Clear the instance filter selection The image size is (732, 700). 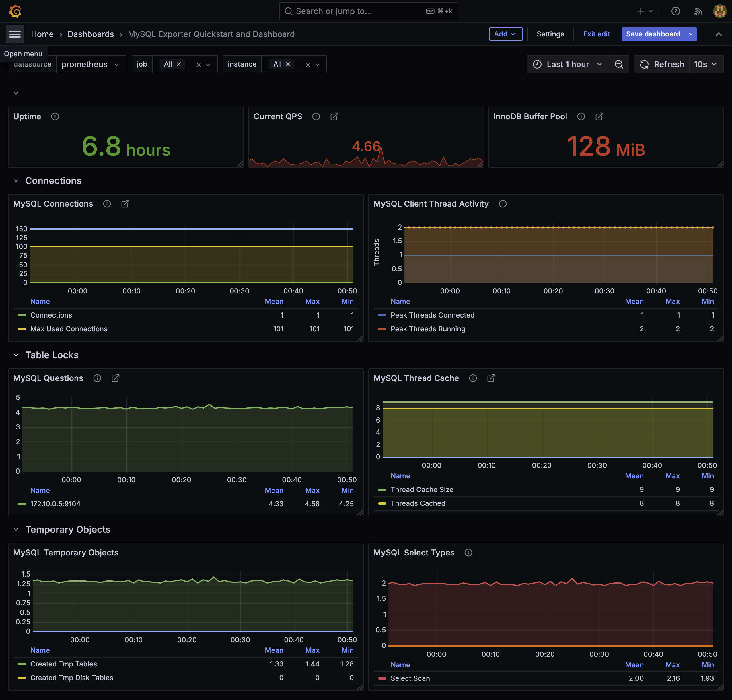coord(308,65)
